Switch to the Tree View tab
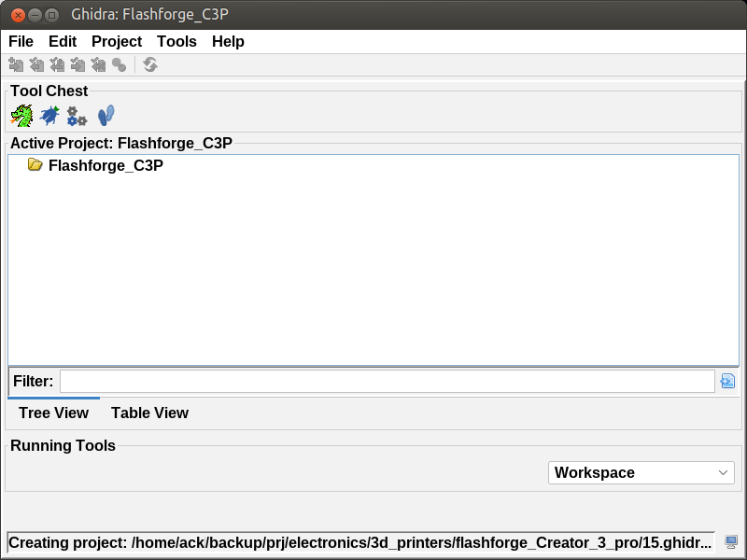The image size is (747, 560). pyautogui.click(x=53, y=413)
